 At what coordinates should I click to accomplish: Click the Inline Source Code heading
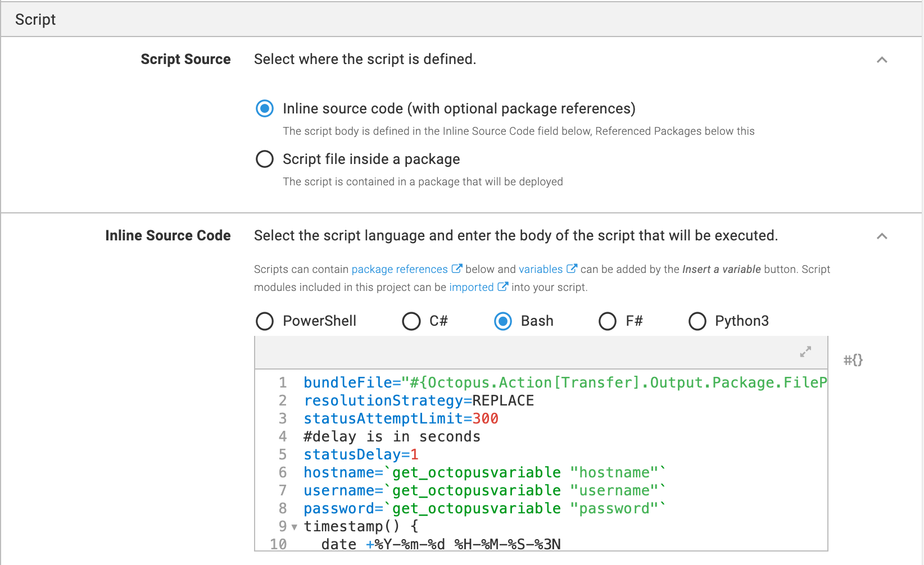pyautogui.click(x=168, y=235)
